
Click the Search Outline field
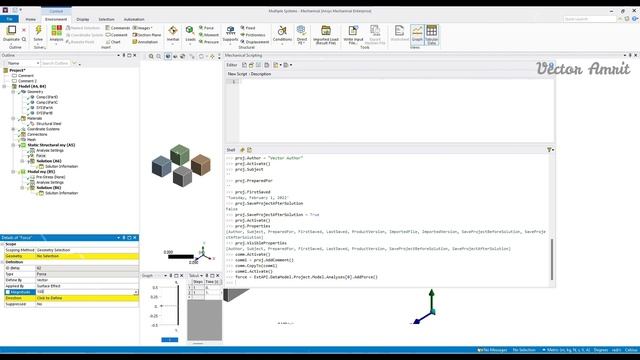pyautogui.click(x=56, y=63)
